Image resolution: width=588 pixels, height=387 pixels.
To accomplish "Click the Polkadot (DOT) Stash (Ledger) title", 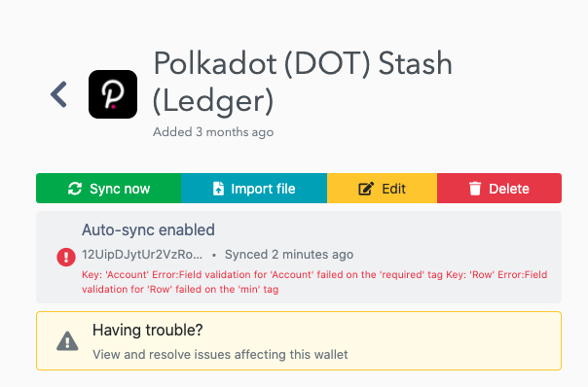I will click(303, 83).
